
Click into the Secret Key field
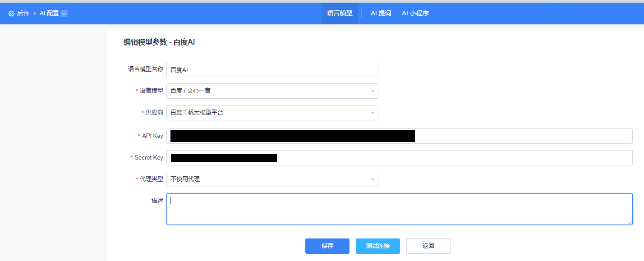tap(400, 158)
